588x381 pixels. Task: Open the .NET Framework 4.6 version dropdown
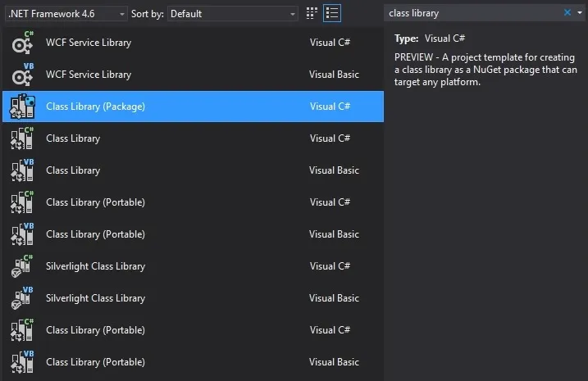[66, 13]
